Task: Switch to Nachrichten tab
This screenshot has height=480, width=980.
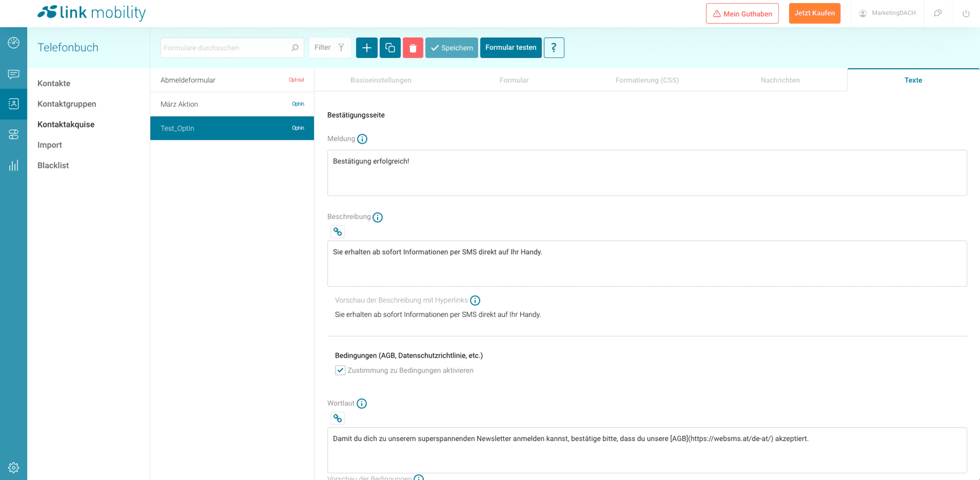Action: pyautogui.click(x=780, y=80)
